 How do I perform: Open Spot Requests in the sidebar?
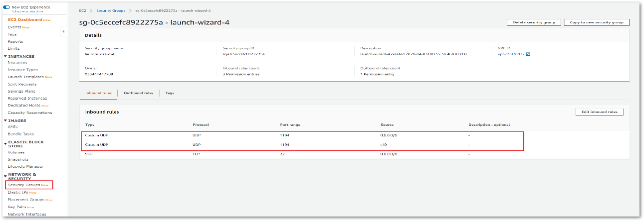click(x=22, y=84)
